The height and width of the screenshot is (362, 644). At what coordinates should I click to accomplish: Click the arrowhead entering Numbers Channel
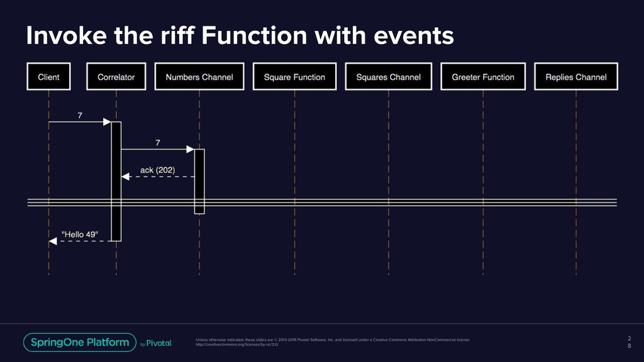tap(190, 150)
